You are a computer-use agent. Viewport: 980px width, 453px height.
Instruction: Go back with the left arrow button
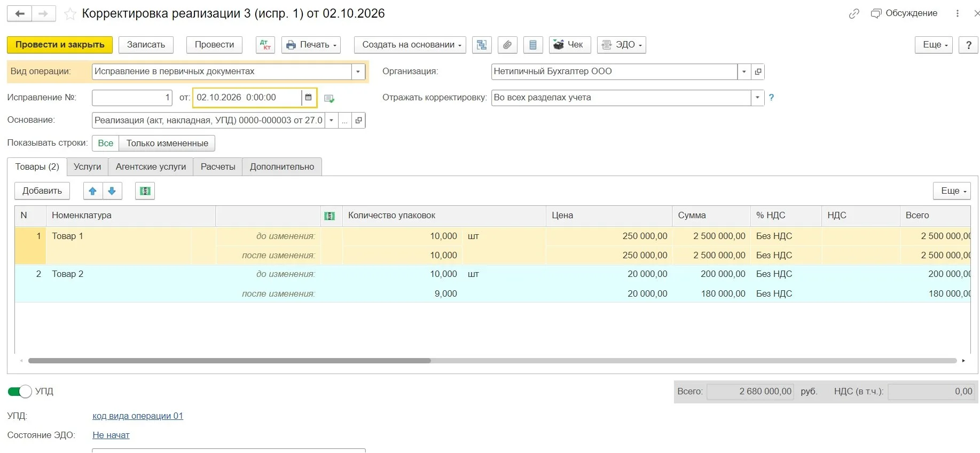point(20,14)
